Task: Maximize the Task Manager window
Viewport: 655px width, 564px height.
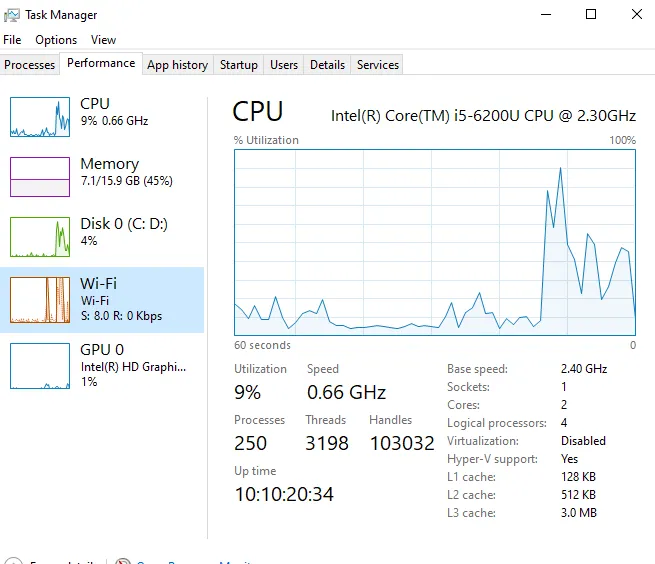Action: 591,14
